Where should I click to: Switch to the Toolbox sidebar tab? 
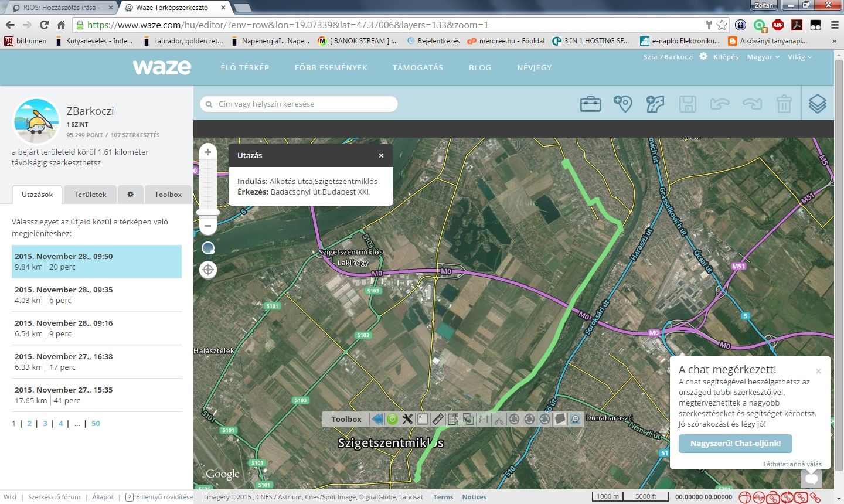click(168, 195)
